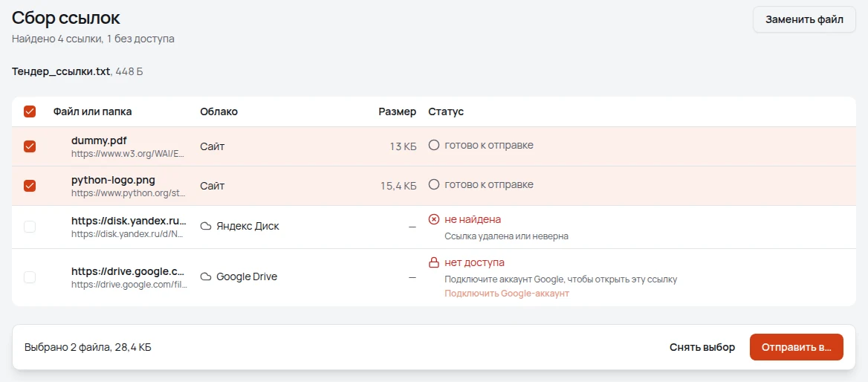Click the grey https://disk.yandex.ru/d/N… URL

128,234
